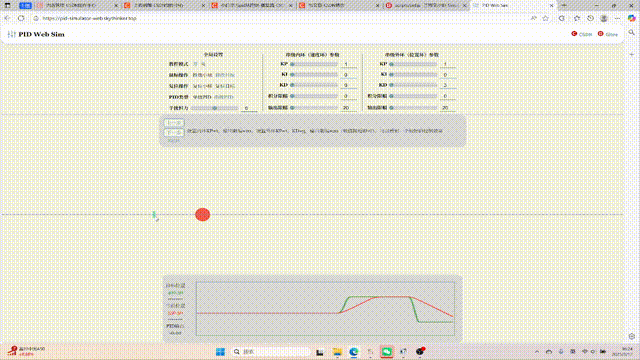Switch to the fifth browser tab
This screenshot has width=640, height=360.
[x=427, y=5]
